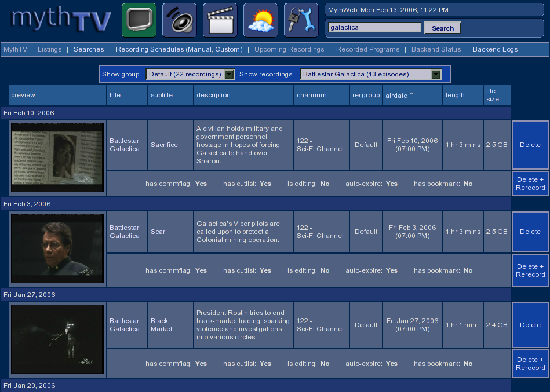Focus the search field containing galactica
This screenshot has height=392, width=550.
[374, 27]
